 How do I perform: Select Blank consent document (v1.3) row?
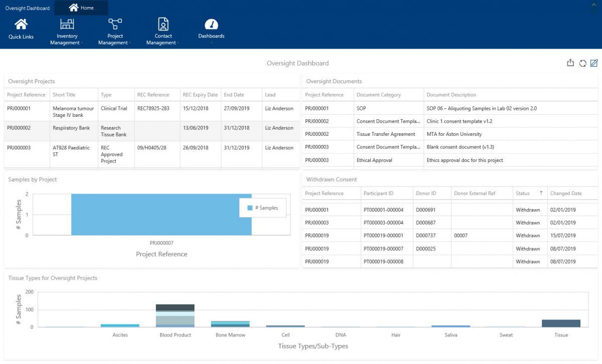pos(450,147)
